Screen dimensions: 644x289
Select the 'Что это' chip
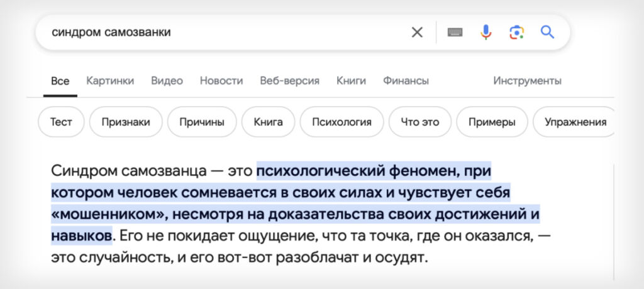[419, 122]
